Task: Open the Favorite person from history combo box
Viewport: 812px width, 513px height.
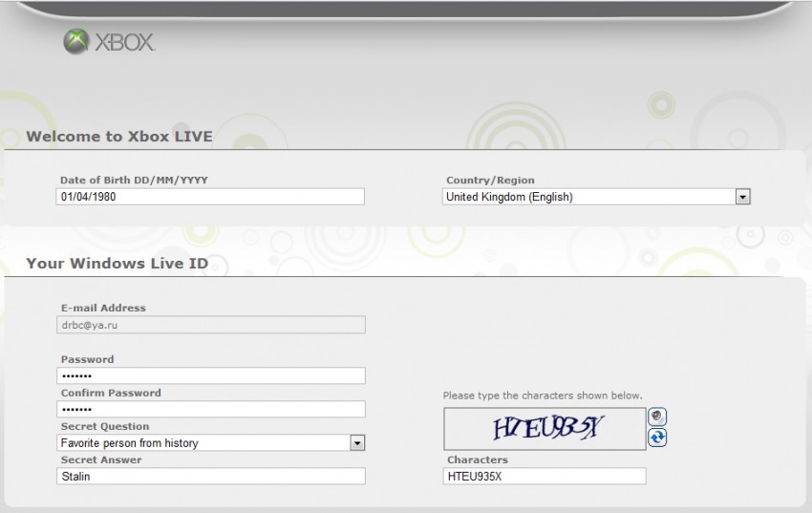Action: pyautogui.click(x=211, y=443)
